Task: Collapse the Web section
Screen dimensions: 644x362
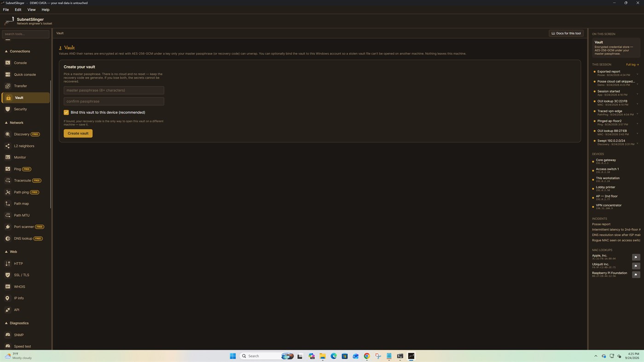Action: tap(6, 252)
